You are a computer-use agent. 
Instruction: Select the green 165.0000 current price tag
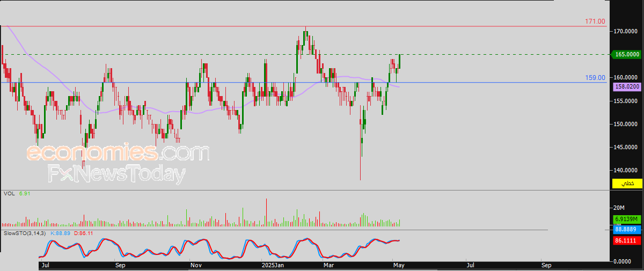pos(627,54)
